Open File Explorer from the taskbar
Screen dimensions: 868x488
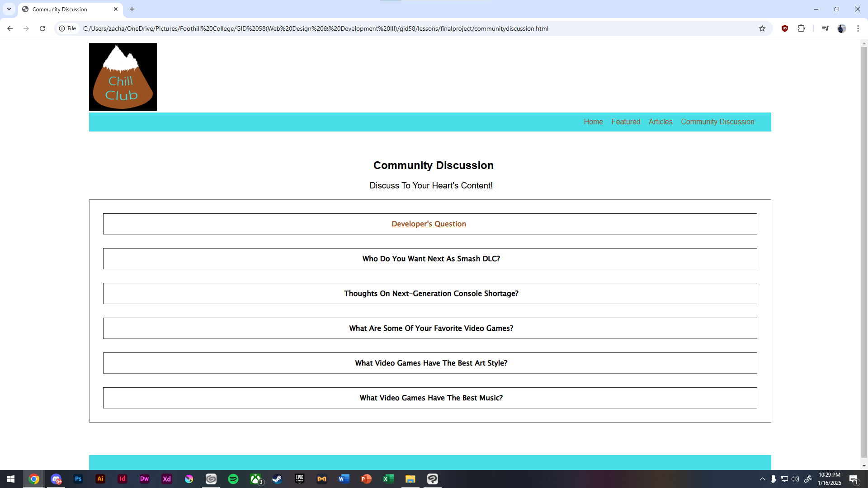[x=410, y=479]
